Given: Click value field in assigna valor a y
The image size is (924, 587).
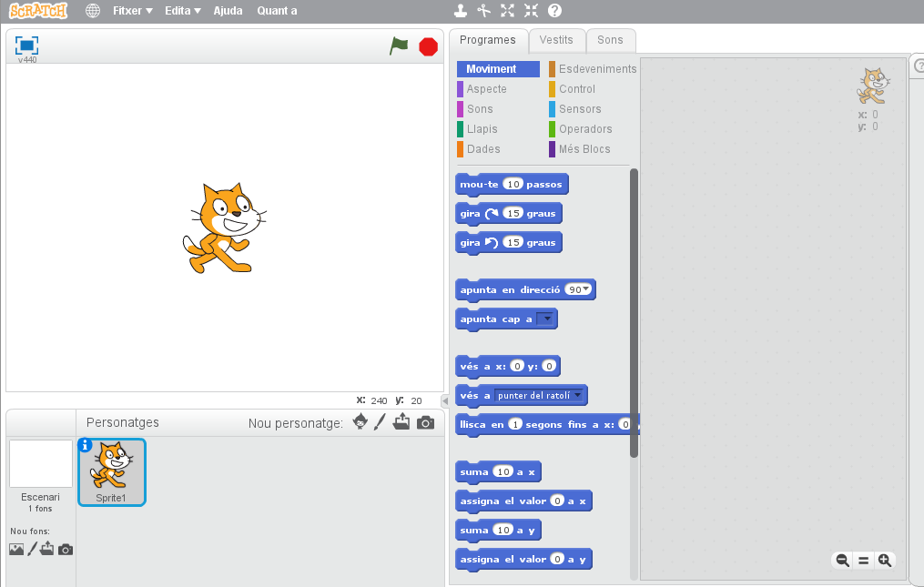Looking at the screenshot, I should pyautogui.click(x=557, y=559).
